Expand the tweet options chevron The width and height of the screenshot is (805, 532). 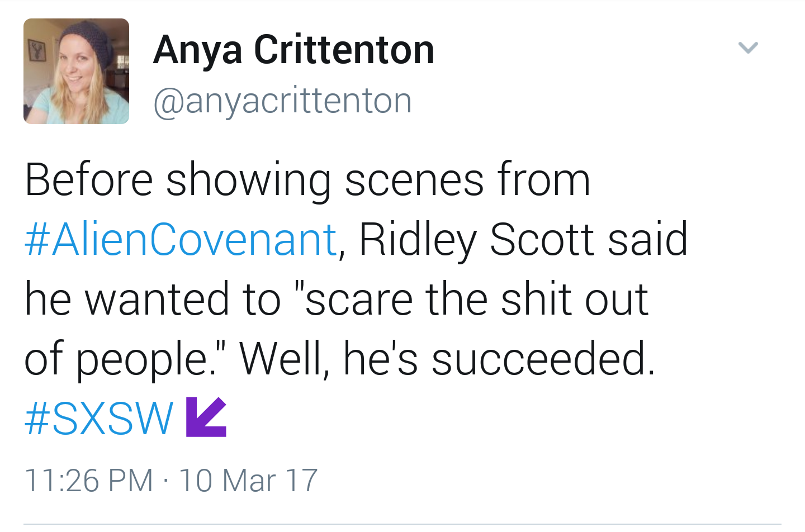coord(748,47)
